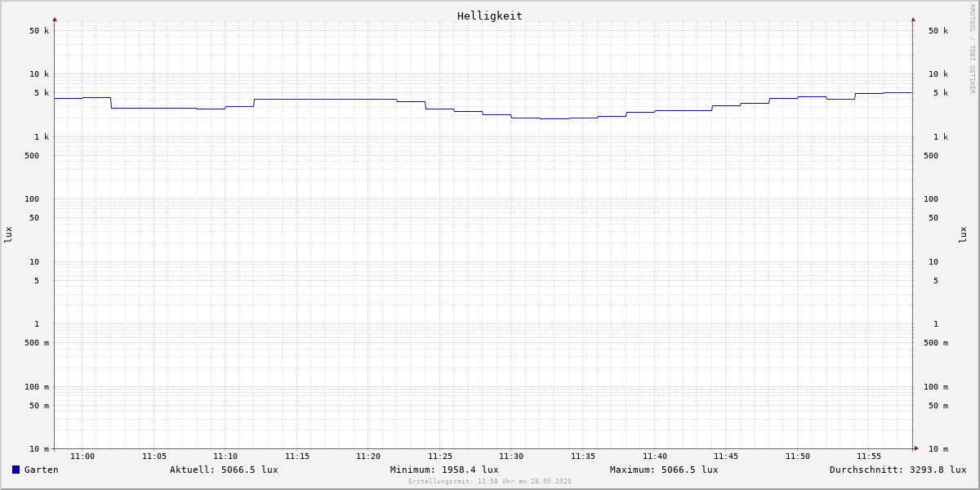Click the '10 k' label on right axis
The height and width of the screenshot is (490, 980).
click(938, 74)
